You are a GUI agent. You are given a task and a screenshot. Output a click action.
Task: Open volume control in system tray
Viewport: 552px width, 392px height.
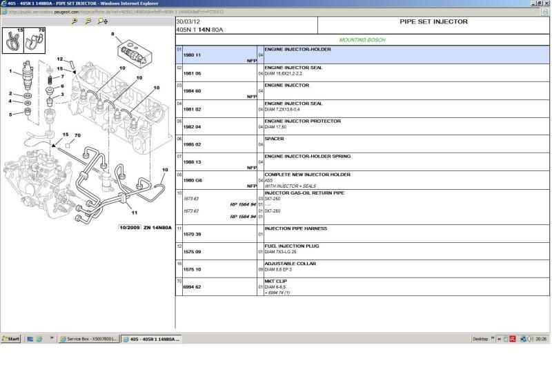tap(530, 339)
